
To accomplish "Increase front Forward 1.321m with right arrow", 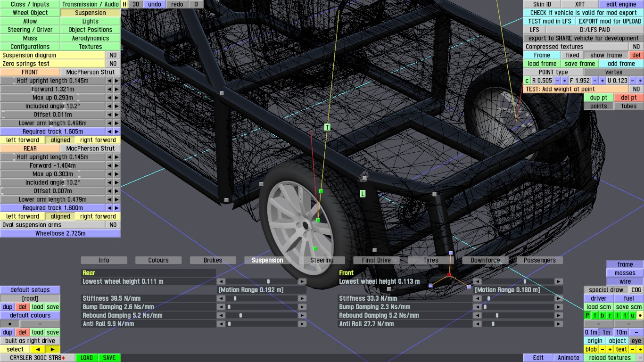I will coord(117,89).
